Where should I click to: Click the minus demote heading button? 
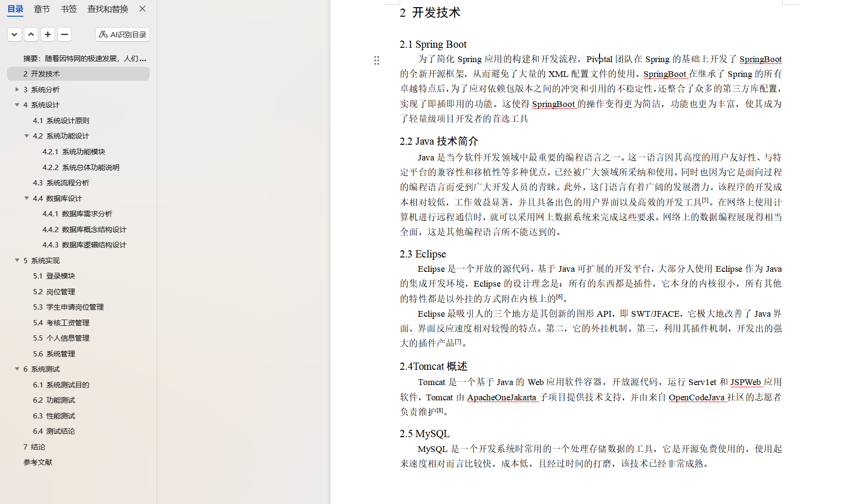tap(65, 34)
